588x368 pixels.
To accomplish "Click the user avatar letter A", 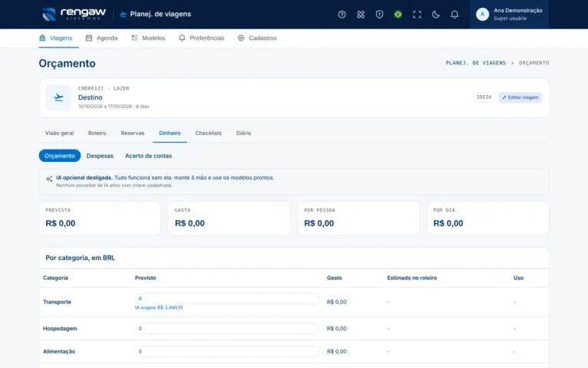I will pyautogui.click(x=482, y=15).
